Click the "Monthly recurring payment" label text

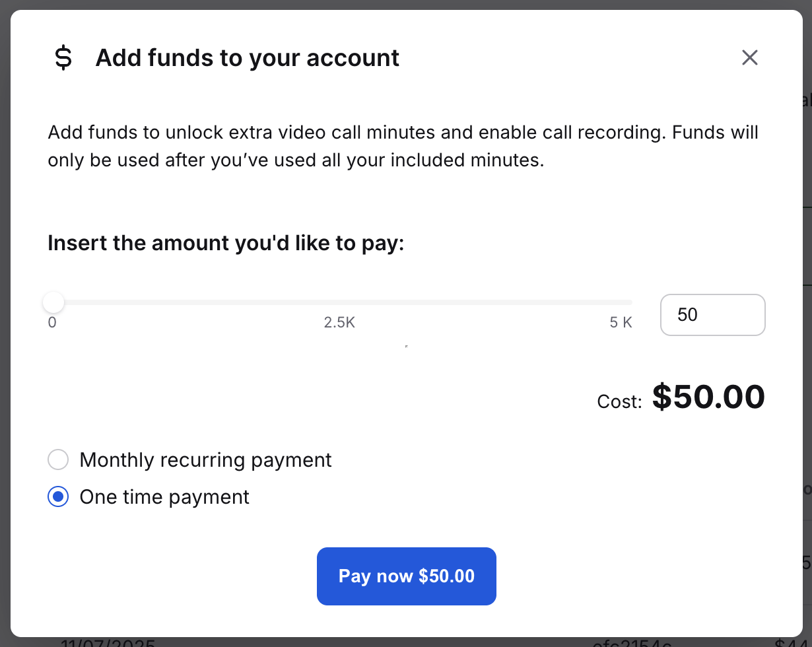pos(205,460)
